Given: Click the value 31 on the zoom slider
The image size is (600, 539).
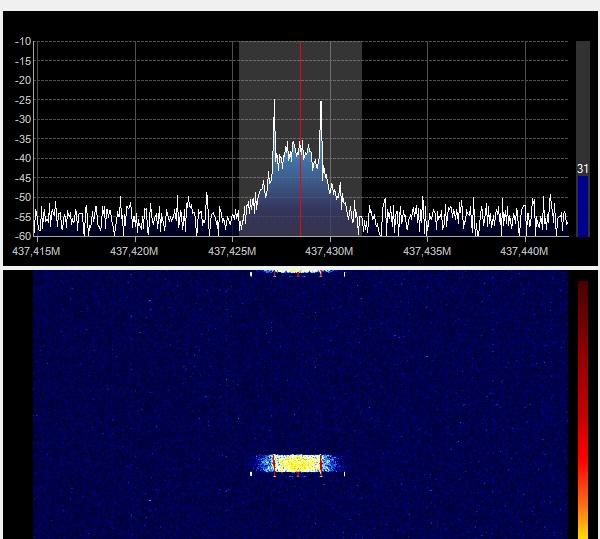Looking at the screenshot, I should 583,169.
